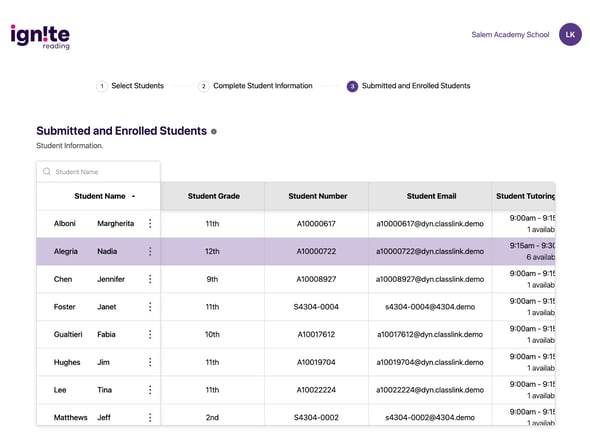Click email a10008927@dyn.classlink.demo
This screenshot has height=437, width=590.
click(430, 279)
